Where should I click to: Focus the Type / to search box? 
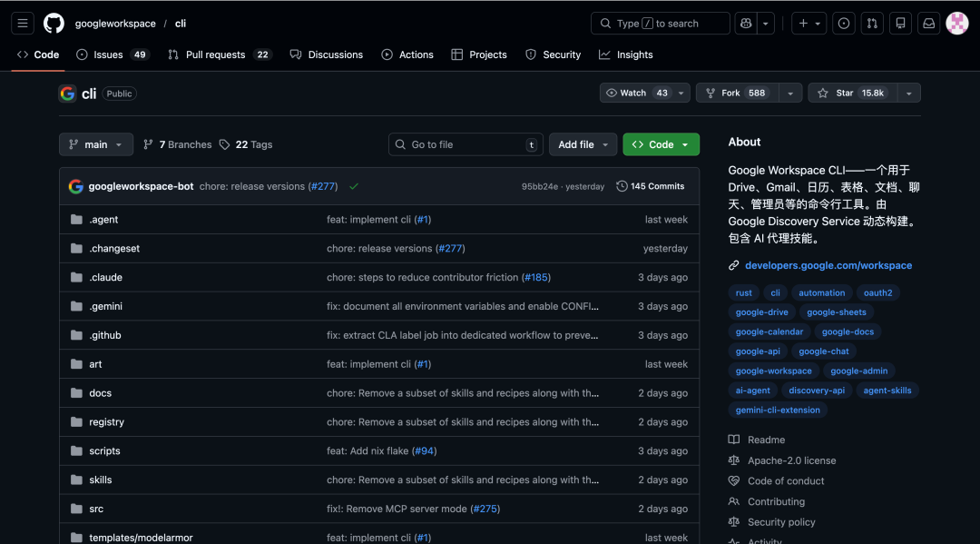tap(660, 23)
